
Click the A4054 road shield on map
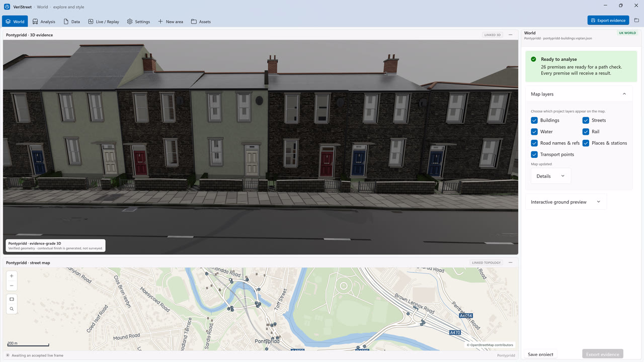click(466, 315)
